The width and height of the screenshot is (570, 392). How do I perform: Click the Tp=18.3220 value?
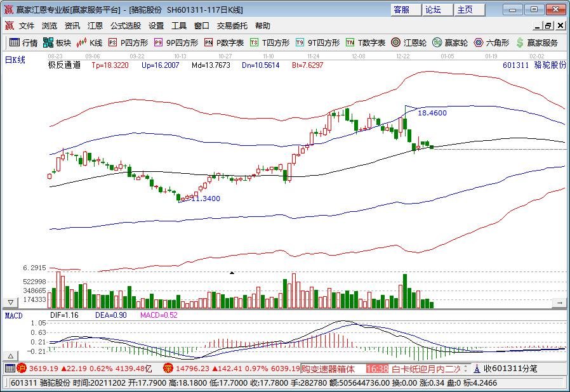(110, 65)
